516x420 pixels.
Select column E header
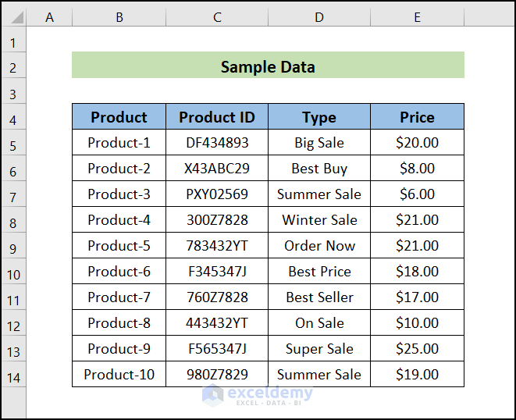click(x=417, y=17)
